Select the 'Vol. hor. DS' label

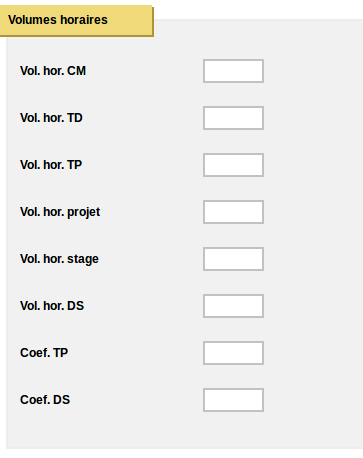pyautogui.click(x=52, y=306)
